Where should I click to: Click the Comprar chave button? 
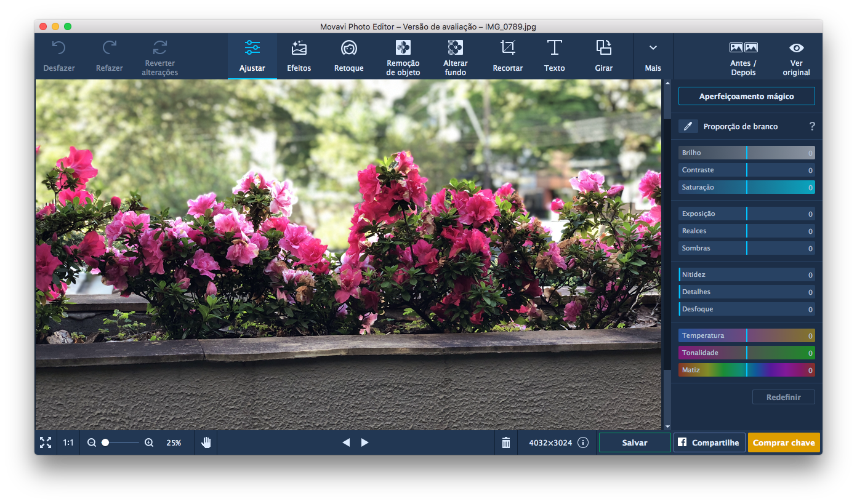click(x=784, y=442)
